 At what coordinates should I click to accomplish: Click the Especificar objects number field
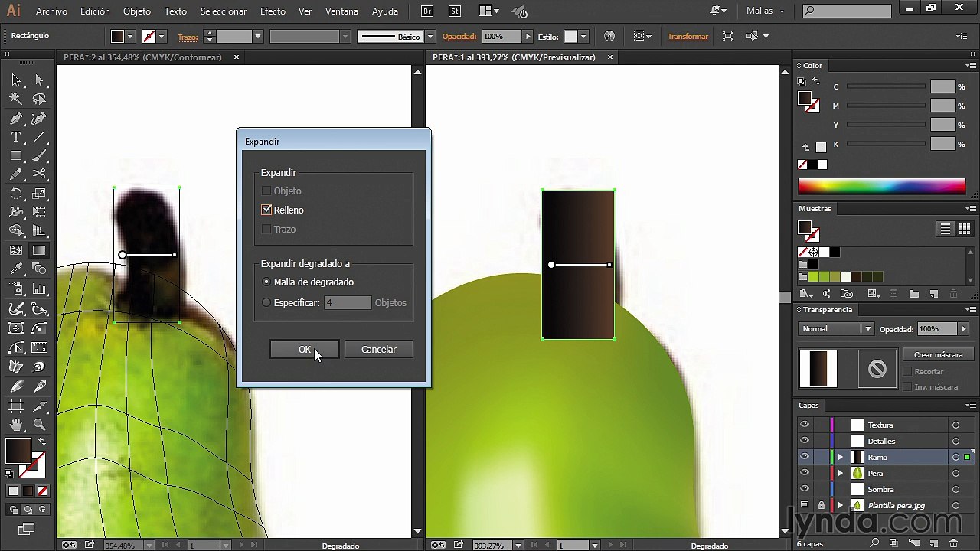click(x=348, y=302)
